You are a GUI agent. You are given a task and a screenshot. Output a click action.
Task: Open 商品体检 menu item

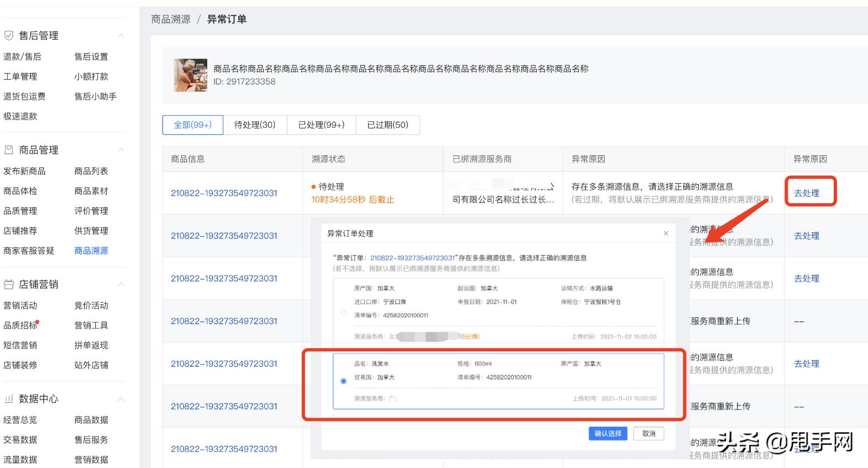pyautogui.click(x=20, y=191)
